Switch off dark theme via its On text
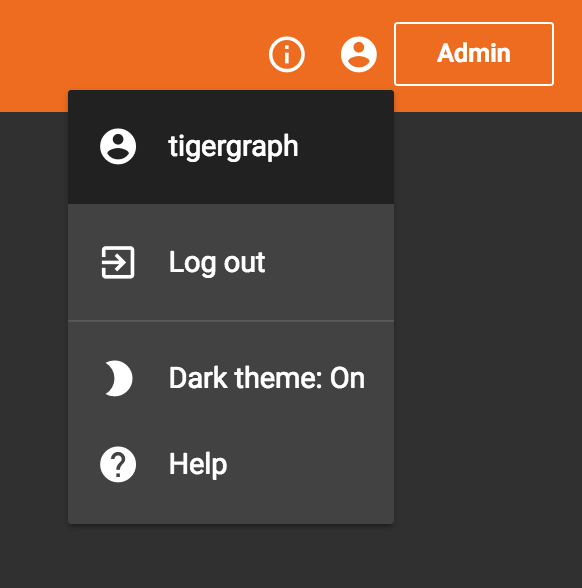Viewport: 582px width, 588px height. coord(347,378)
